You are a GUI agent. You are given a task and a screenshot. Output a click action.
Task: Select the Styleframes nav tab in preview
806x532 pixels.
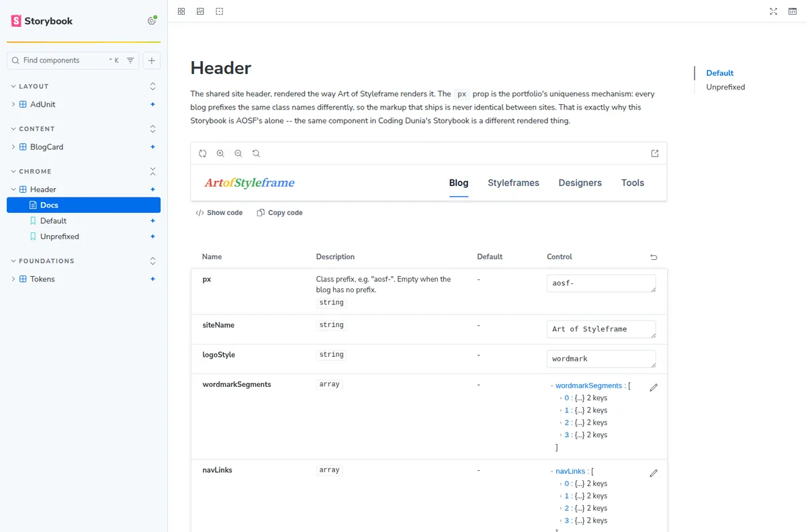click(x=513, y=183)
